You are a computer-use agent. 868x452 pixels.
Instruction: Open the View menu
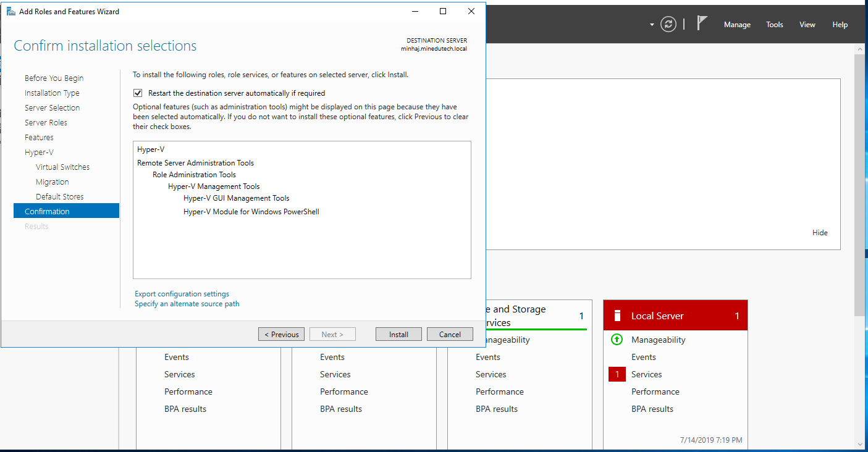(x=807, y=25)
